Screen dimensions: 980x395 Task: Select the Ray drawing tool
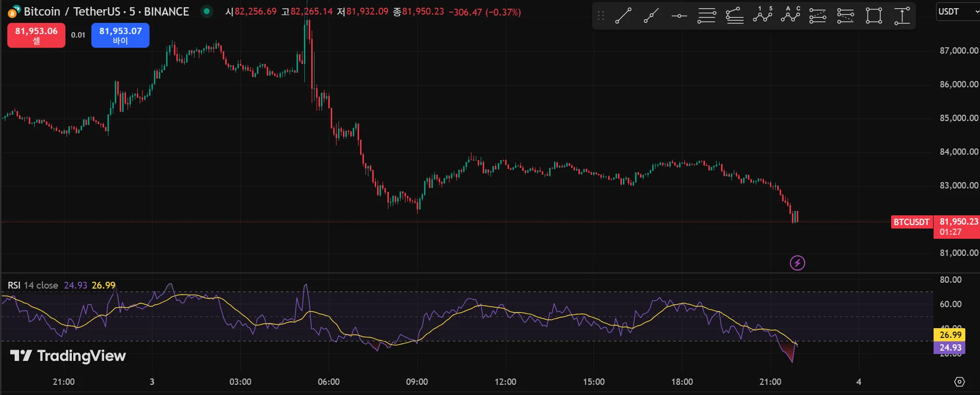coord(651,16)
